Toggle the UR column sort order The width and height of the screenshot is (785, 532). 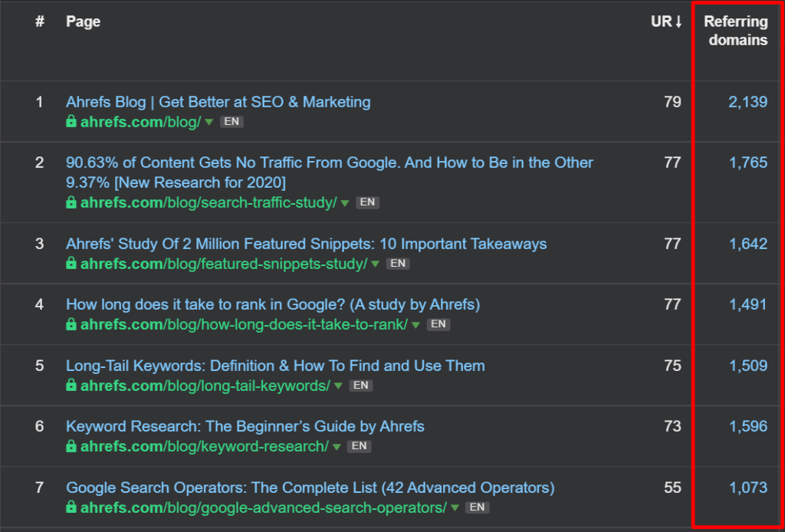pyautogui.click(x=665, y=21)
